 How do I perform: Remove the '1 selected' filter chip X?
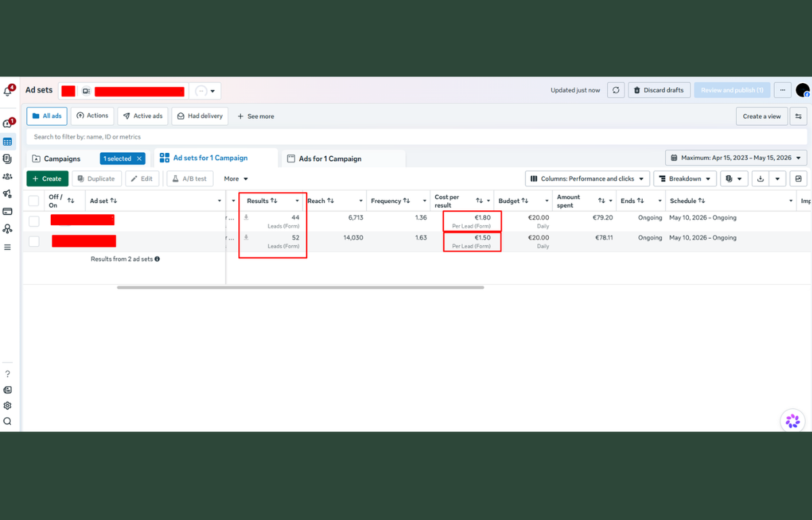click(139, 159)
